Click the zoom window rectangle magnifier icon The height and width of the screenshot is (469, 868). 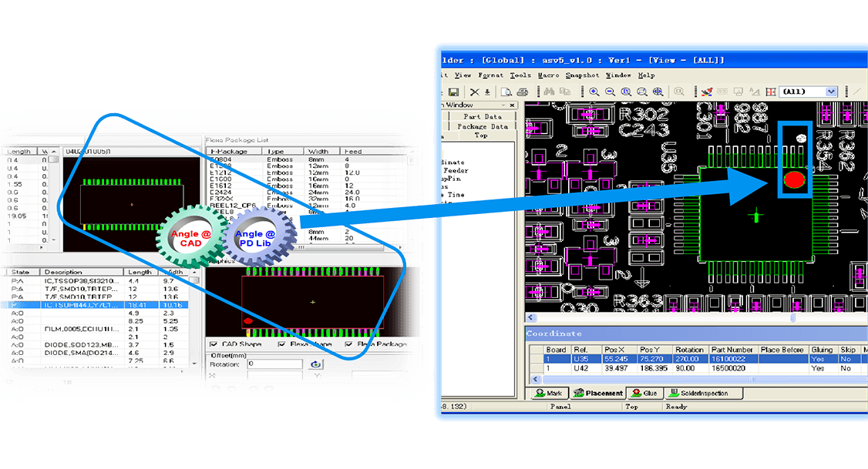pyautogui.click(x=642, y=92)
